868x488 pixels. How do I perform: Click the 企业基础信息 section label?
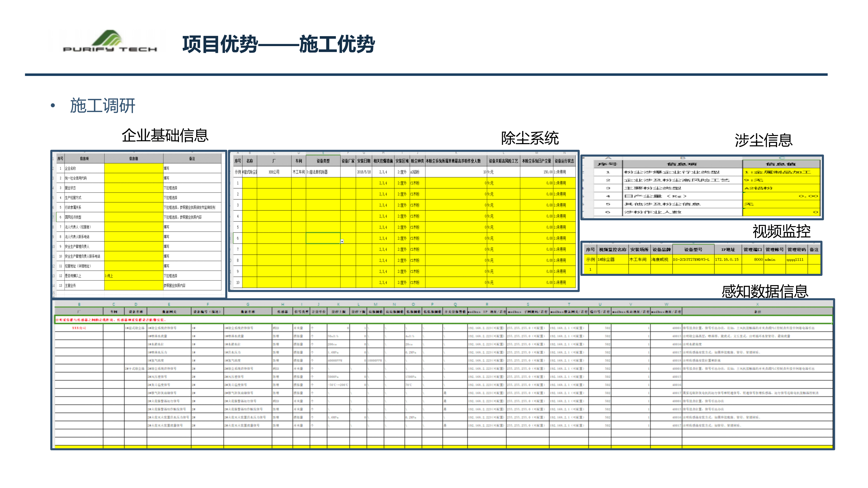[x=165, y=135]
